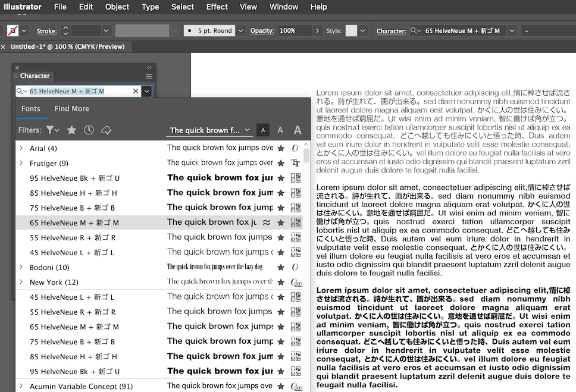This screenshot has height=392, width=576.
Task: Toggle favorite star on highlighted 65 HelveNeue row
Action: [x=281, y=222]
